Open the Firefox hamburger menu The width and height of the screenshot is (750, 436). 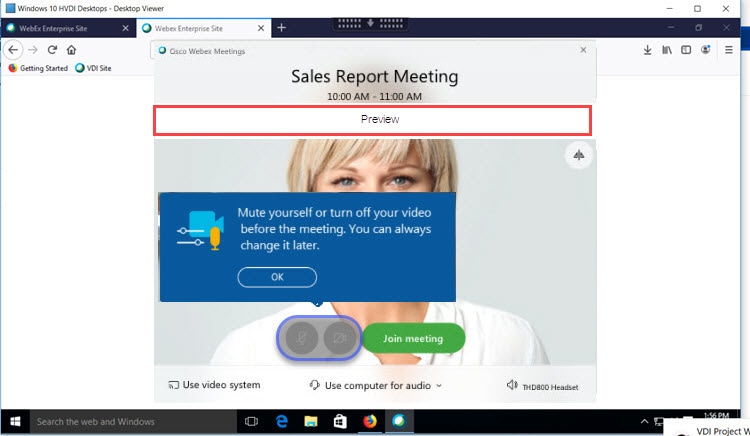click(x=728, y=50)
